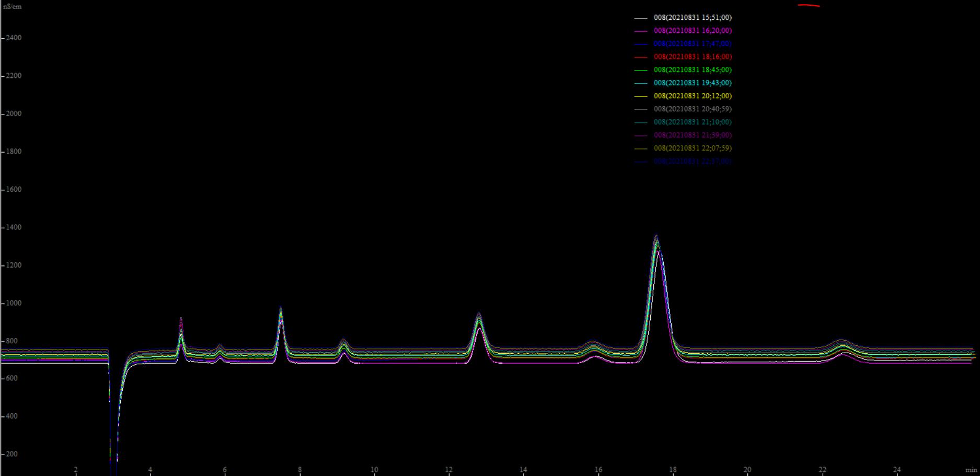Screen dimensions: 980x476
Task: Click the peak apex near 12.8 min
Action: (478, 314)
